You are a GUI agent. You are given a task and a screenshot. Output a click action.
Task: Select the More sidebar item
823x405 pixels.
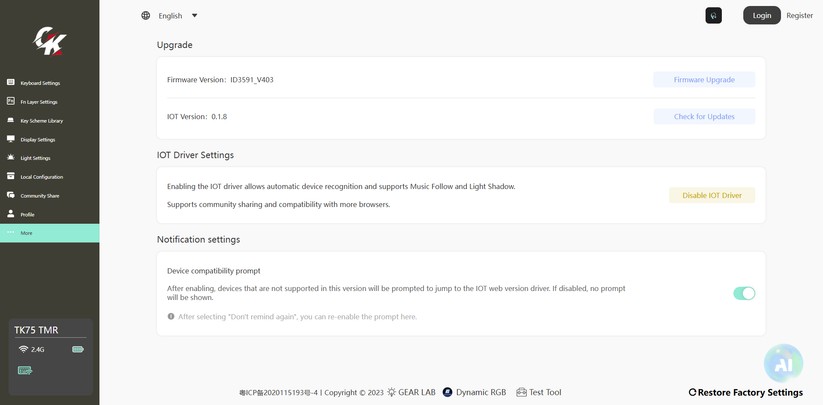[49, 233]
